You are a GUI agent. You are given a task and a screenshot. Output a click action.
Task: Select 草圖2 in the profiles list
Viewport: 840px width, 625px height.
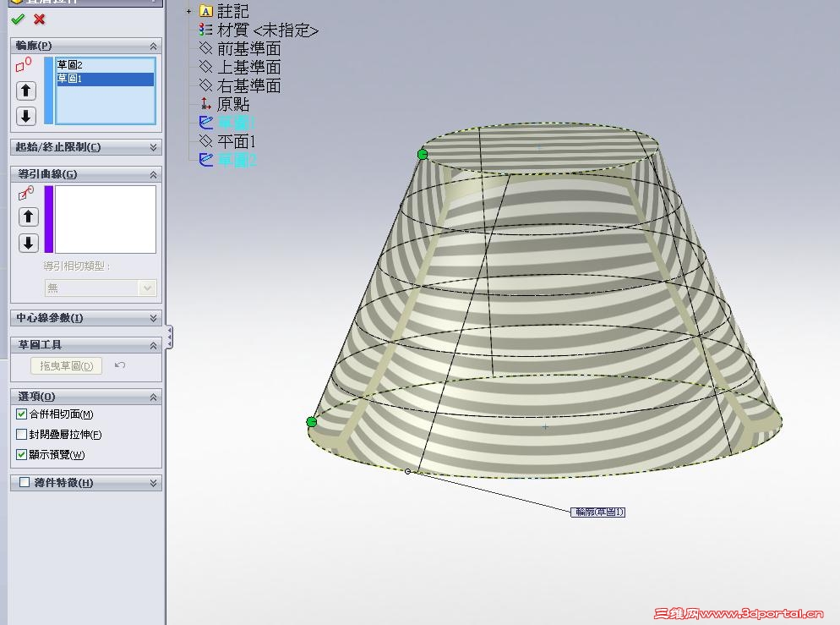105,65
